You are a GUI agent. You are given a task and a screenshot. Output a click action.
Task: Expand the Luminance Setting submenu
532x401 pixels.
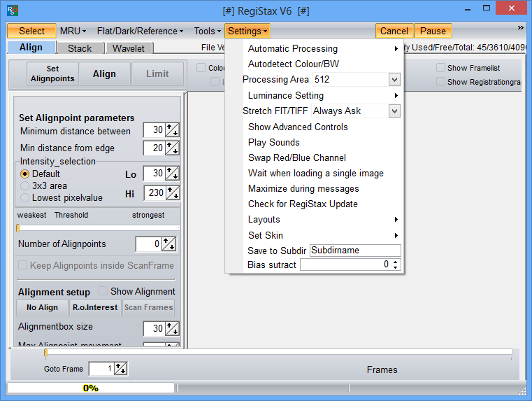pyautogui.click(x=322, y=95)
